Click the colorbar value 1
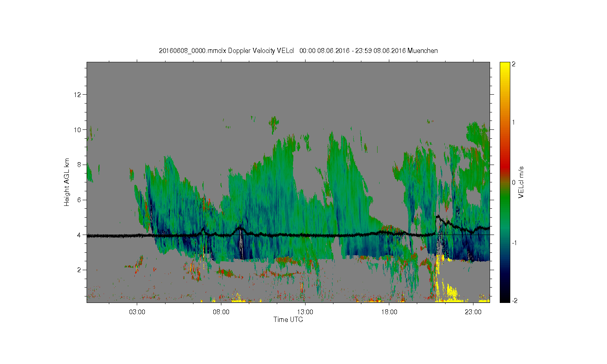This screenshot has height=364, width=607. pos(514,123)
